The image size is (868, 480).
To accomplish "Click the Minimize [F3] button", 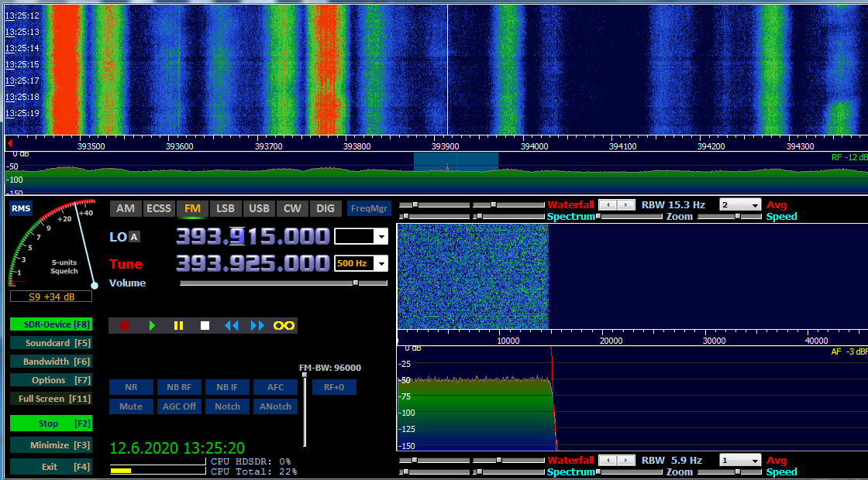I will (x=51, y=445).
